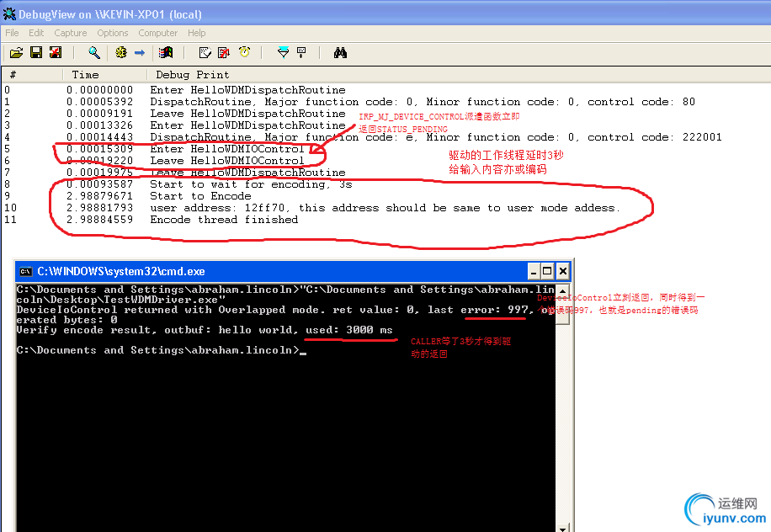
Task: Click the cmd.exe title bar
Action: click(x=294, y=271)
